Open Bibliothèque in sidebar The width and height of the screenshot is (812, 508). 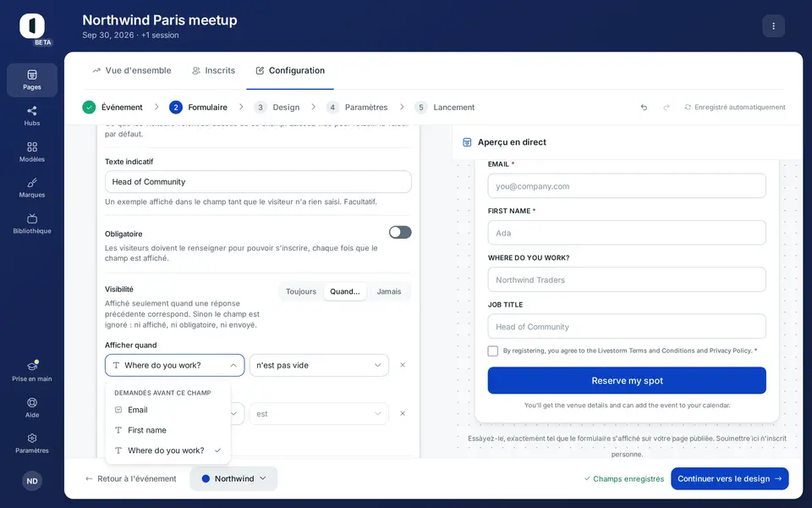(32, 224)
